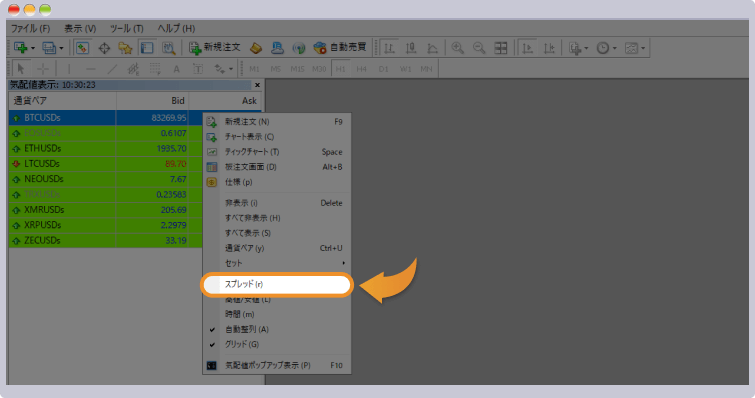Choose 気配値ポップアップ表示 (P) entry

coord(277,365)
